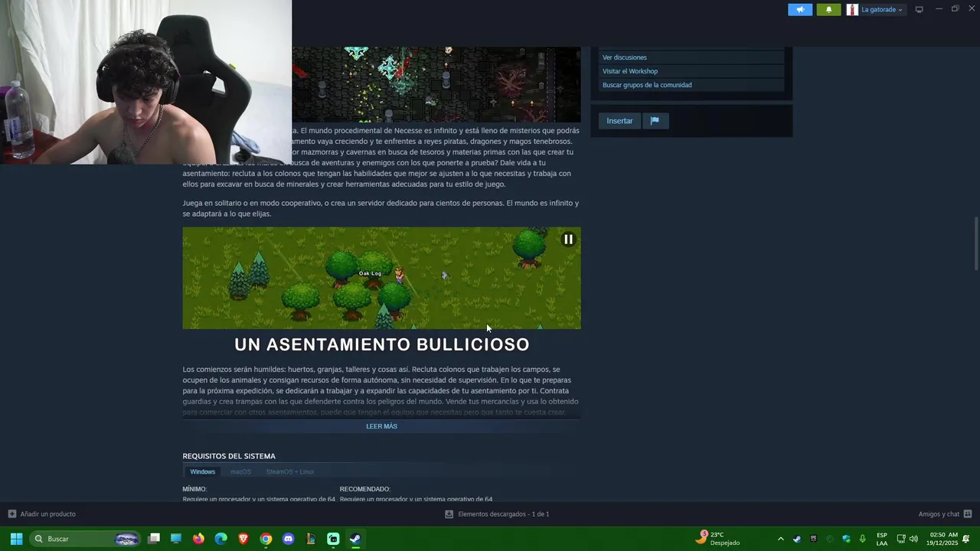The width and height of the screenshot is (980, 551).
Task: Open Discord from the taskbar
Action: click(x=288, y=539)
